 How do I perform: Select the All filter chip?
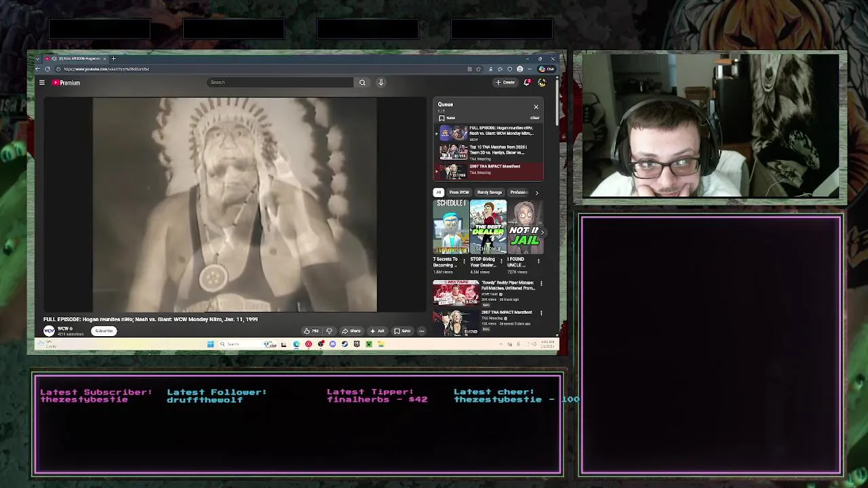coord(439,192)
